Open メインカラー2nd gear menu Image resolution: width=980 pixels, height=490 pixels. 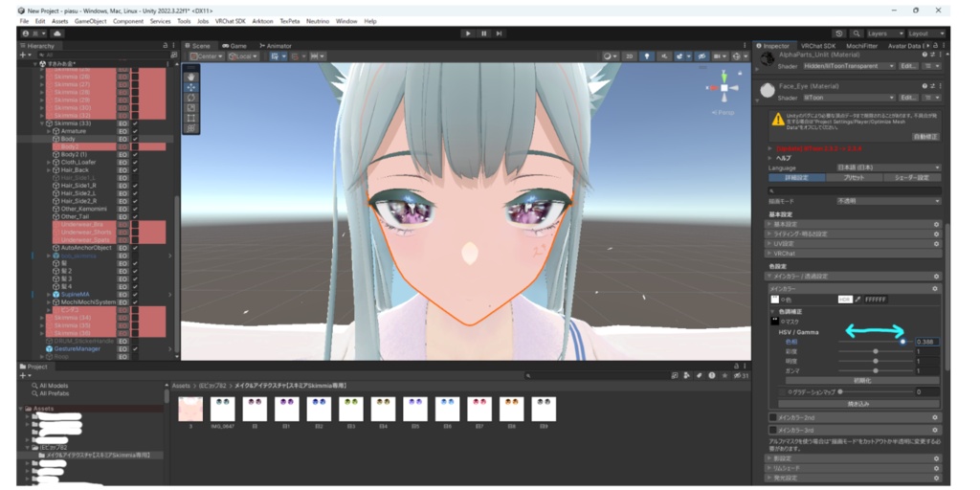pos(935,417)
